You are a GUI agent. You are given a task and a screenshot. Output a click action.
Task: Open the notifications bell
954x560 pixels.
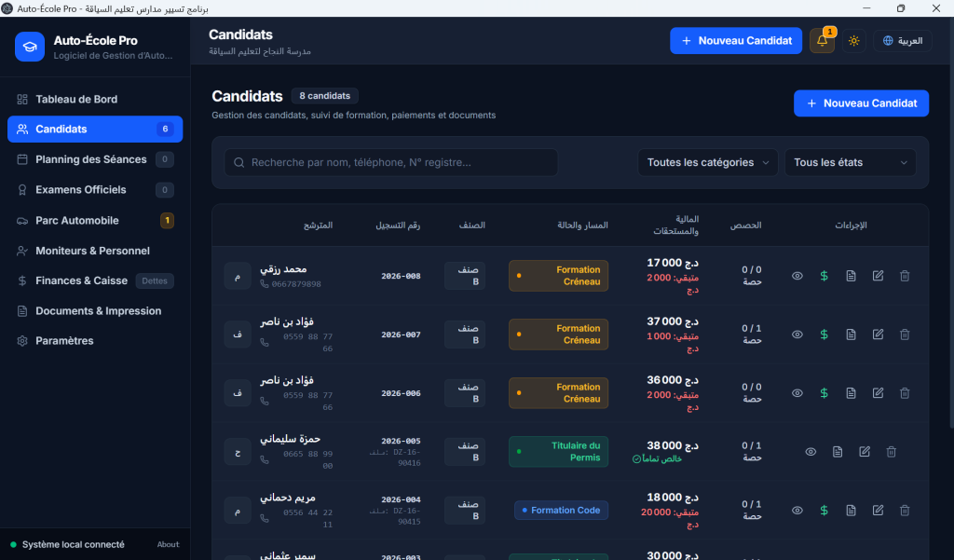click(822, 41)
